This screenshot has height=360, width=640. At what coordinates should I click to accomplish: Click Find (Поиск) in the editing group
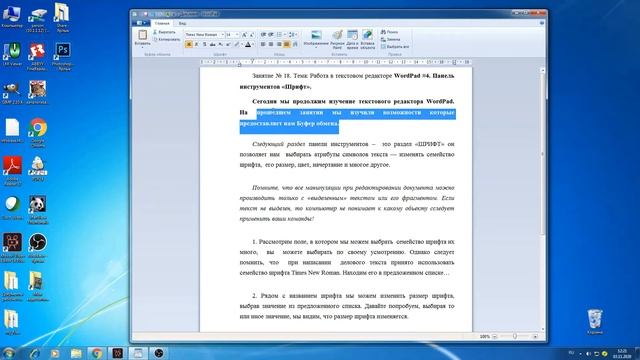[x=389, y=32]
